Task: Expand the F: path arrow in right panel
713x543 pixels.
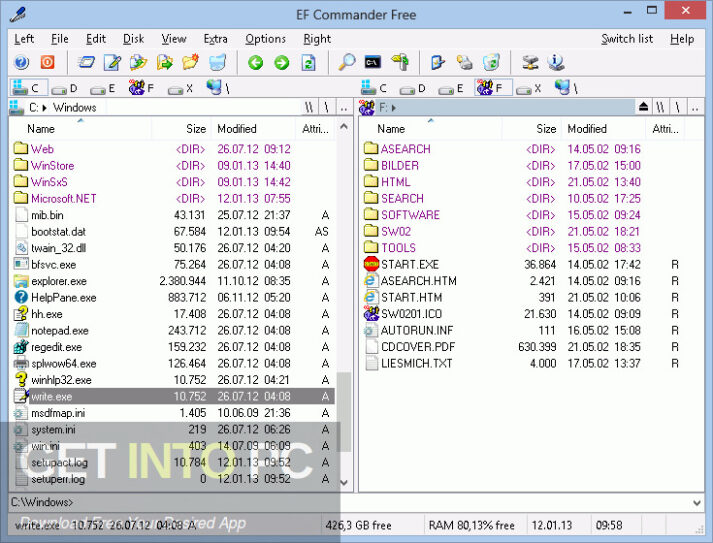Action: pos(393,108)
